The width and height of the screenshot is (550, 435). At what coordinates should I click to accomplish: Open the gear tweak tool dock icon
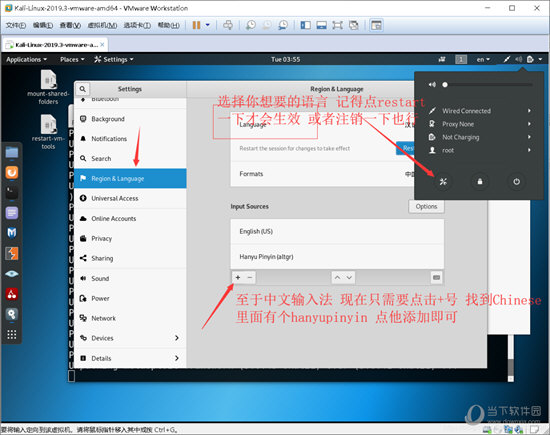[x=12, y=314]
